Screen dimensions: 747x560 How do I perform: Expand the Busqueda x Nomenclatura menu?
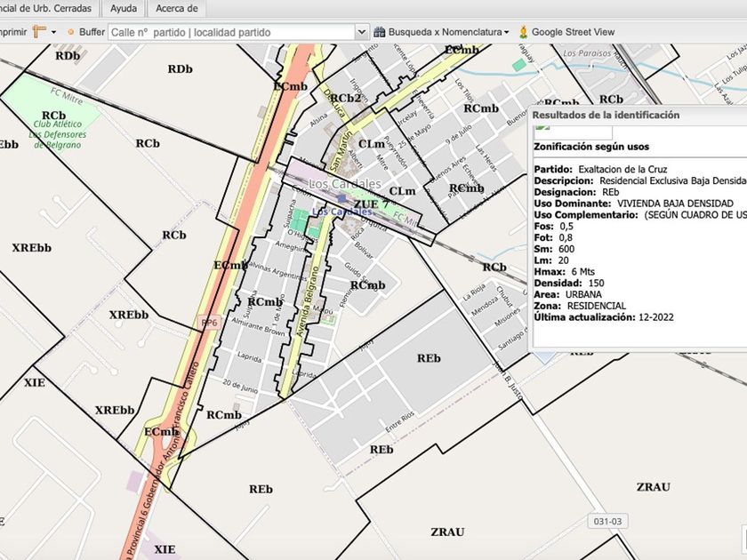coord(506,32)
